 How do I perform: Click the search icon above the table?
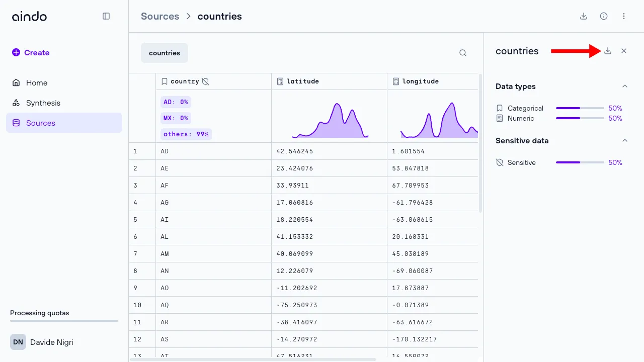click(463, 53)
